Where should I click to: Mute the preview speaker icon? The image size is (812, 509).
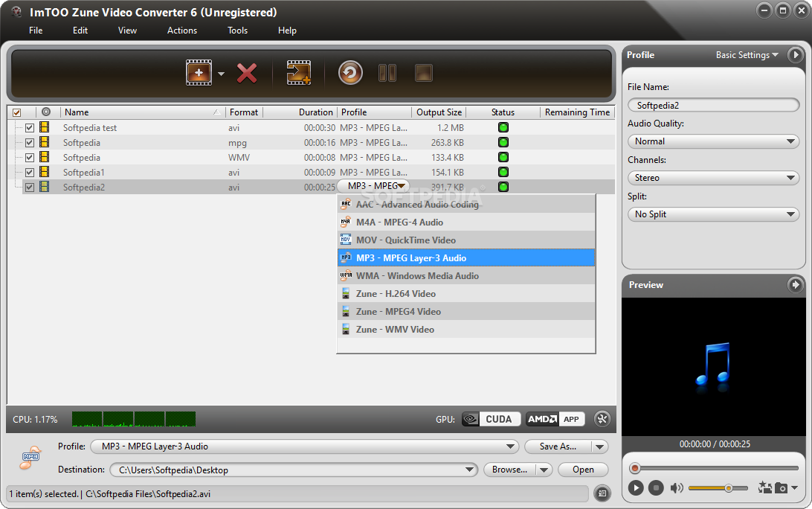coord(677,487)
